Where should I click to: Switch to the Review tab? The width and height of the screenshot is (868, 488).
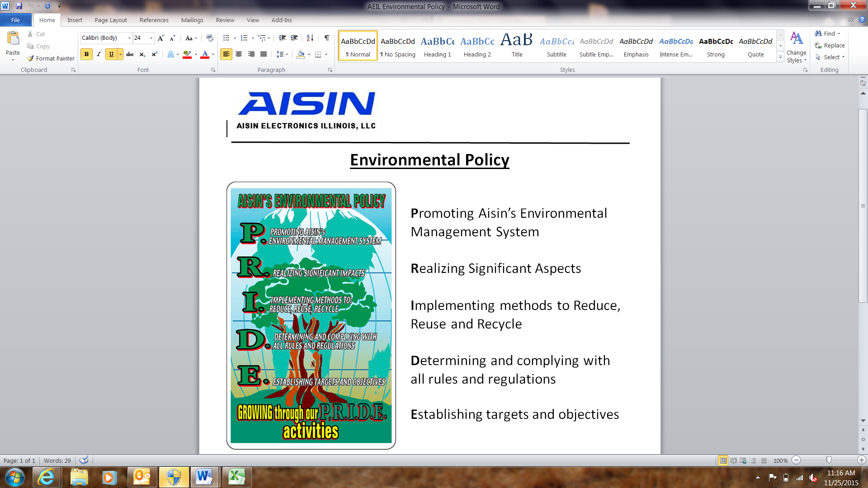click(x=225, y=20)
